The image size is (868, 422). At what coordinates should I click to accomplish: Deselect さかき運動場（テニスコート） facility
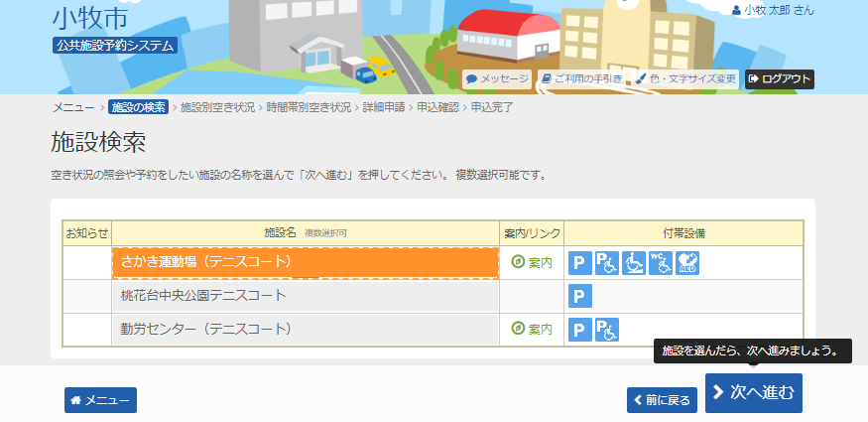pyautogui.click(x=306, y=262)
